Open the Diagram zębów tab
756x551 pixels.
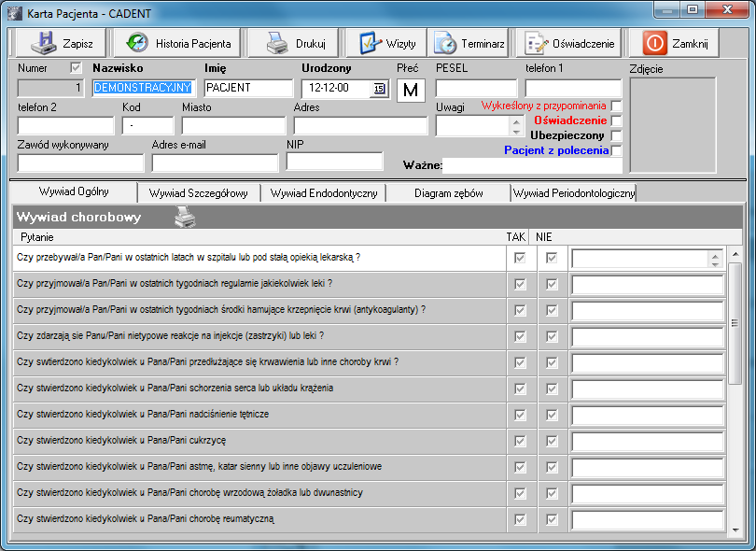tap(449, 193)
